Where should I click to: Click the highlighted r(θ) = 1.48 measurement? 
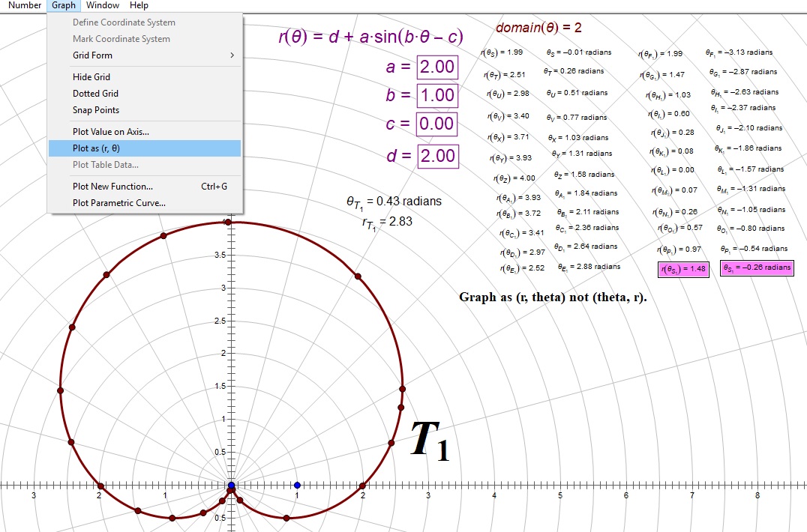click(x=684, y=270)
